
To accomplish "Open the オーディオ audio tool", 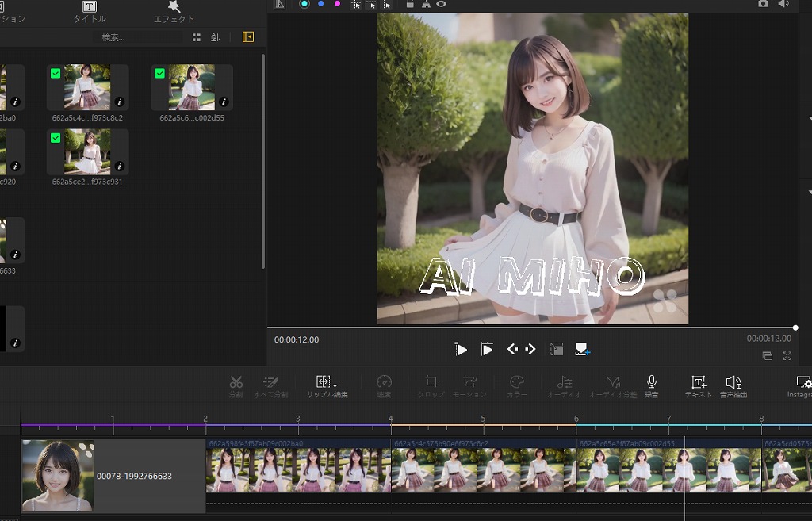I will pos(564,386).
